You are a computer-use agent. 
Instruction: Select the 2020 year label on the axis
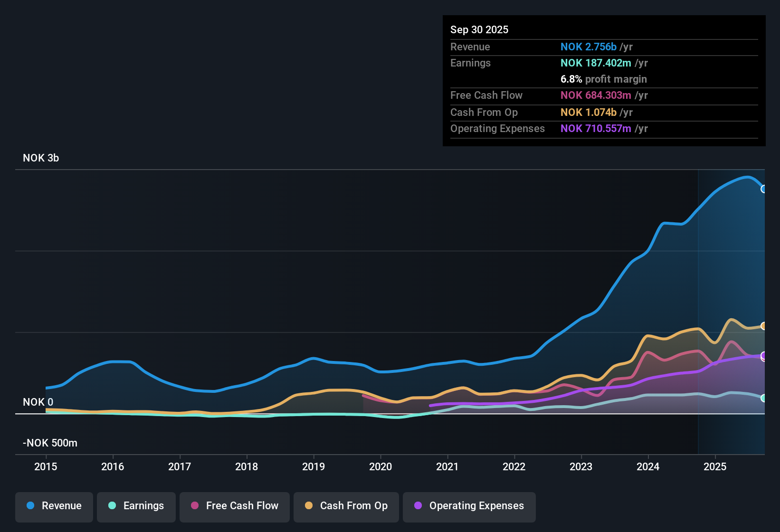(x=380, y=467)
